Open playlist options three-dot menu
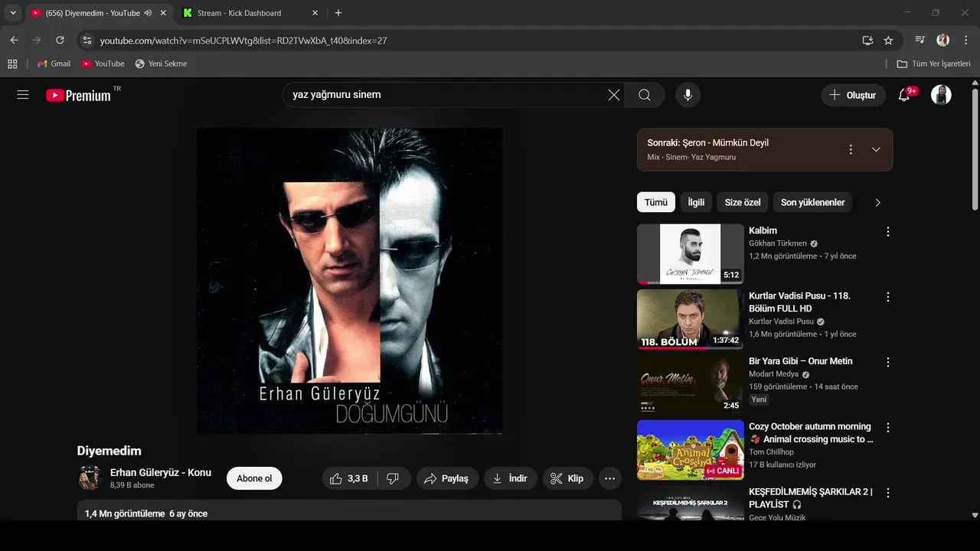 [x=851, y=149]
